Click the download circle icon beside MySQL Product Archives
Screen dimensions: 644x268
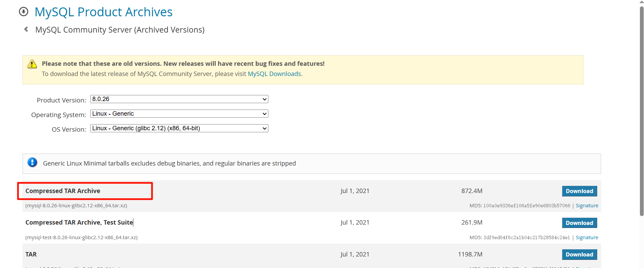coord(23,12)
